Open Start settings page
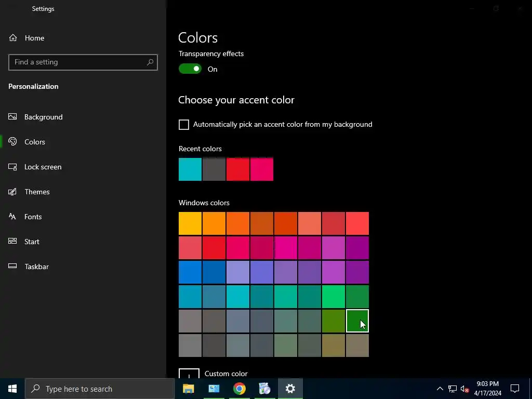 (x=83, y=242)
